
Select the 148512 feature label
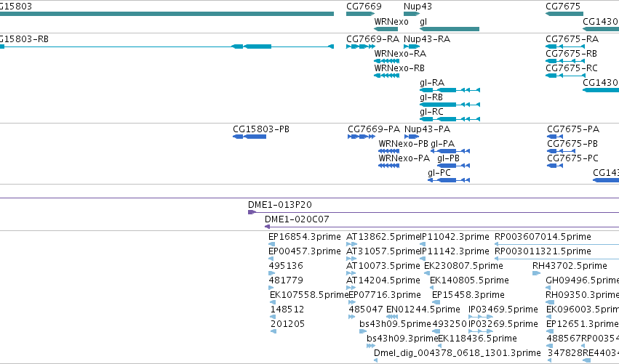tap(287, 310)
